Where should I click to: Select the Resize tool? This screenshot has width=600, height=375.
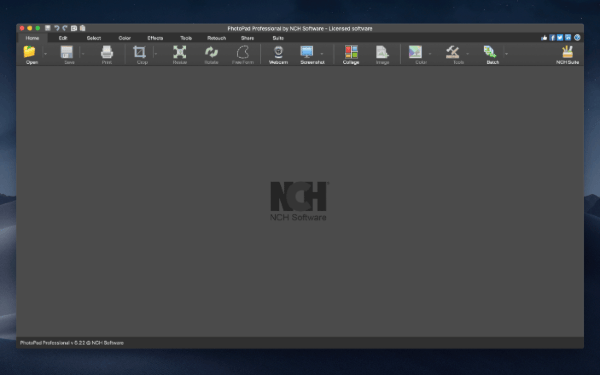point(179,52)
